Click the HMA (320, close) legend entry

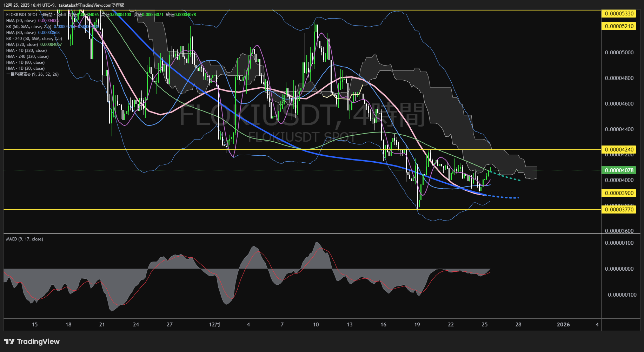(22, 45)
